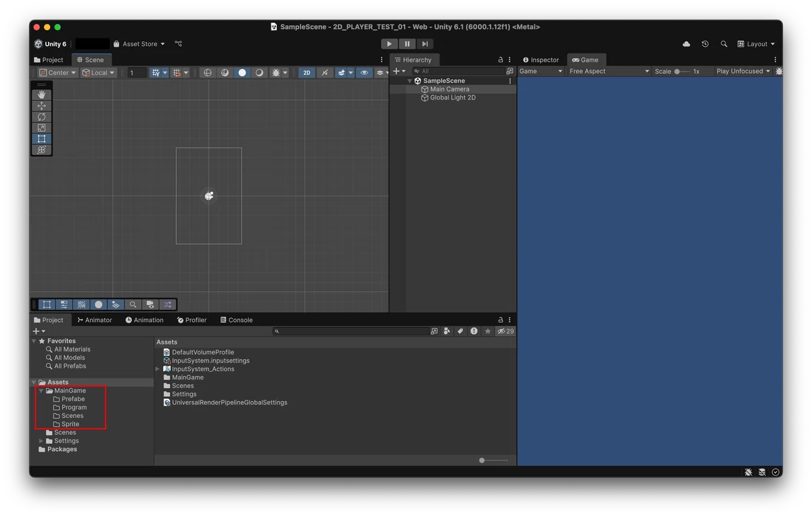Viewport: 812px width, 516px height.
Task: Open snap increment options arrow
Action: tap(186, 72)
